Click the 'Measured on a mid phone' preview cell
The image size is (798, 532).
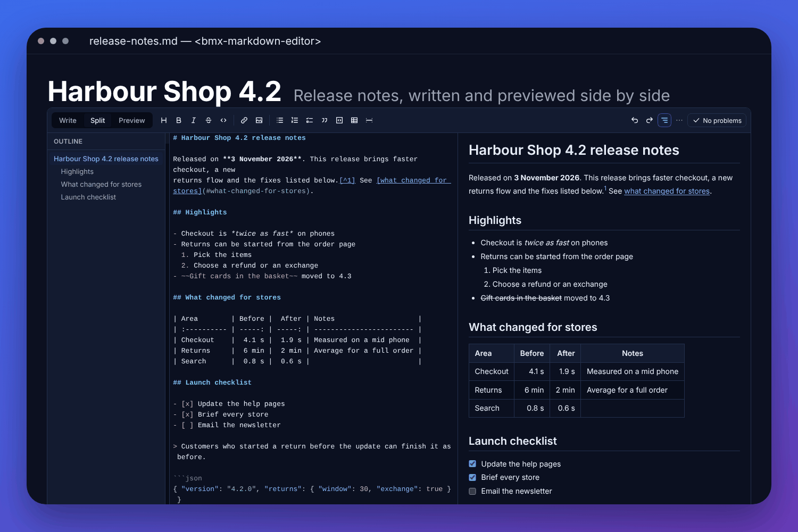pyautogui.click(x=633, y=371)
